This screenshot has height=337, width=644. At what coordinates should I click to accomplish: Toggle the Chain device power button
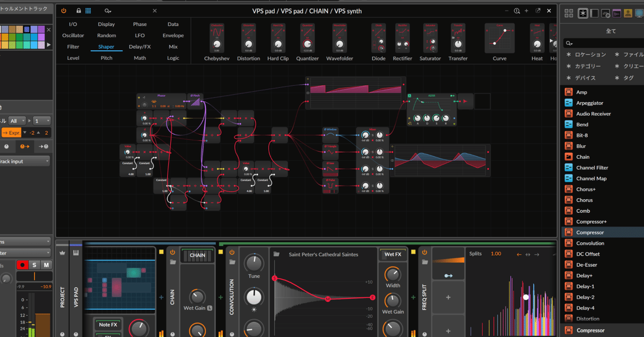click(x=173, y=252)
